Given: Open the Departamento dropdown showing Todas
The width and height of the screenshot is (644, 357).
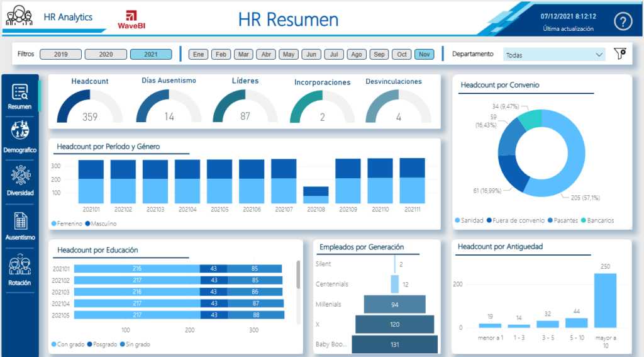Looking at the screenshot, I should [x=554, y=55].
